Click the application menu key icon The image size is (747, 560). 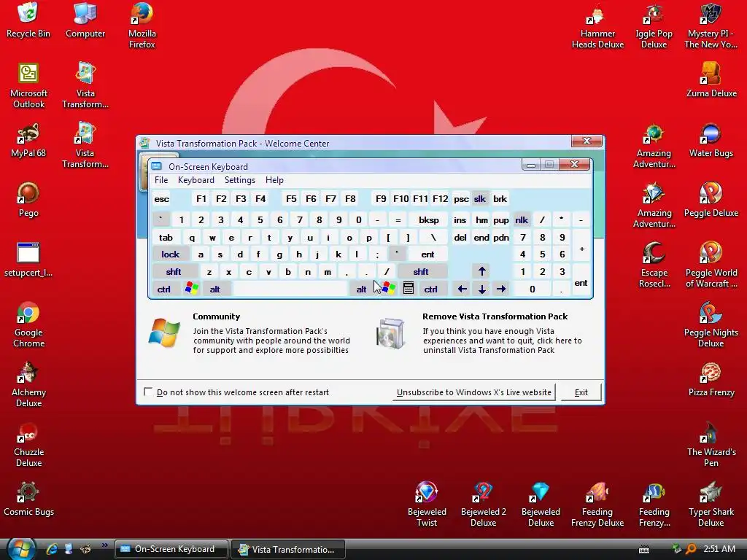(409, 289)
